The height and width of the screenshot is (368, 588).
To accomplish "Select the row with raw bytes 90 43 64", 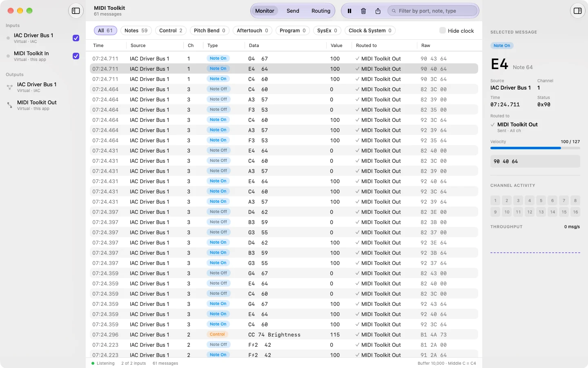I will [284, 58].
